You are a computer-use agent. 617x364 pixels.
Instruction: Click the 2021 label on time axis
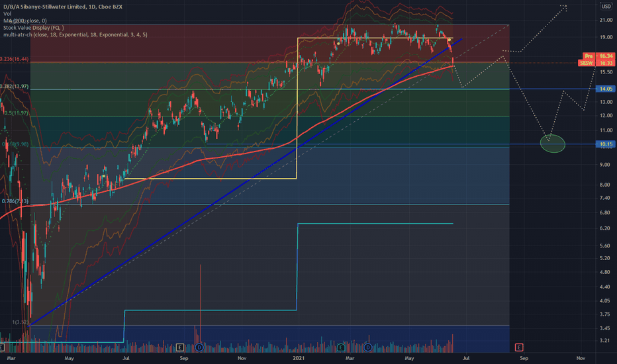(299, 358)
